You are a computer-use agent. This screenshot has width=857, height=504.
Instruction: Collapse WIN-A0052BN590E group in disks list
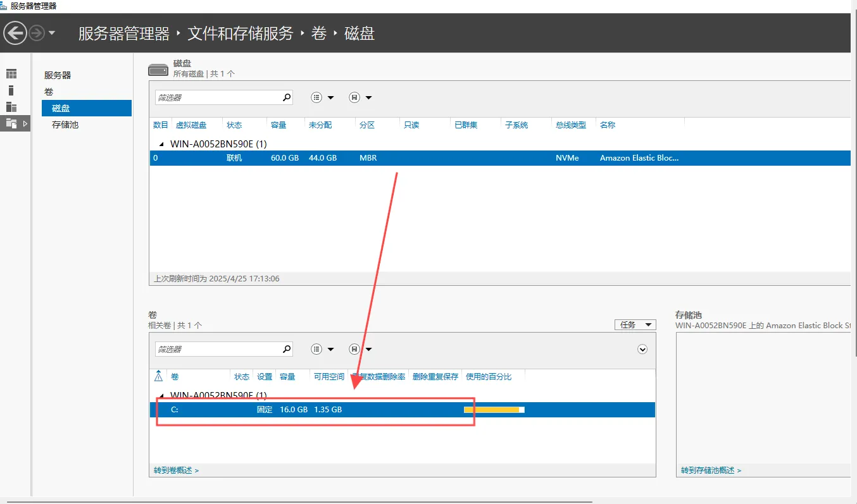161,144
